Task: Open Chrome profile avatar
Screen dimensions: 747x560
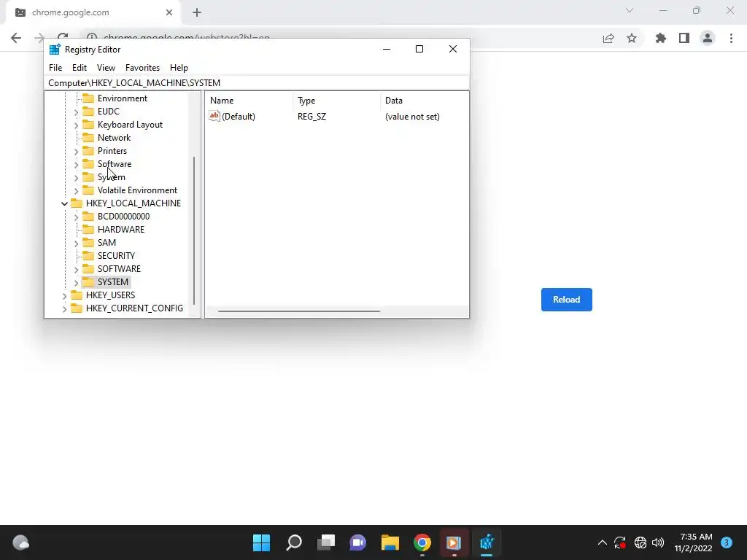Action: pos(708,38)
